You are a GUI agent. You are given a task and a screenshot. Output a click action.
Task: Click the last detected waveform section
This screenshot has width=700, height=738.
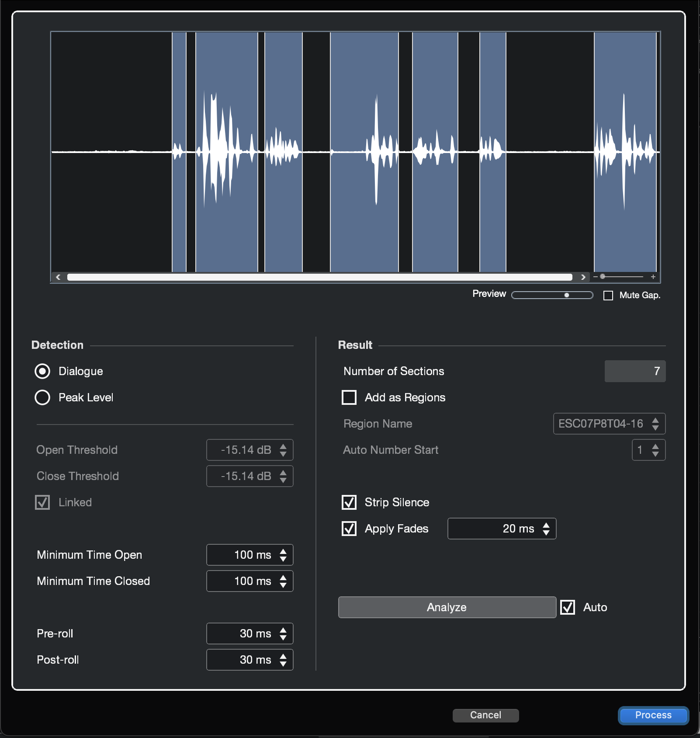pos(625,152)
